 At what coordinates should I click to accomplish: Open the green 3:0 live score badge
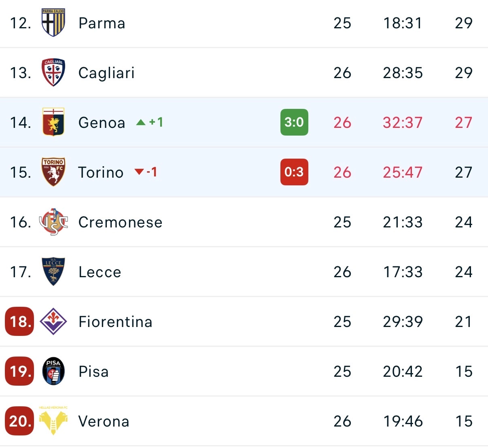(294, 122)
